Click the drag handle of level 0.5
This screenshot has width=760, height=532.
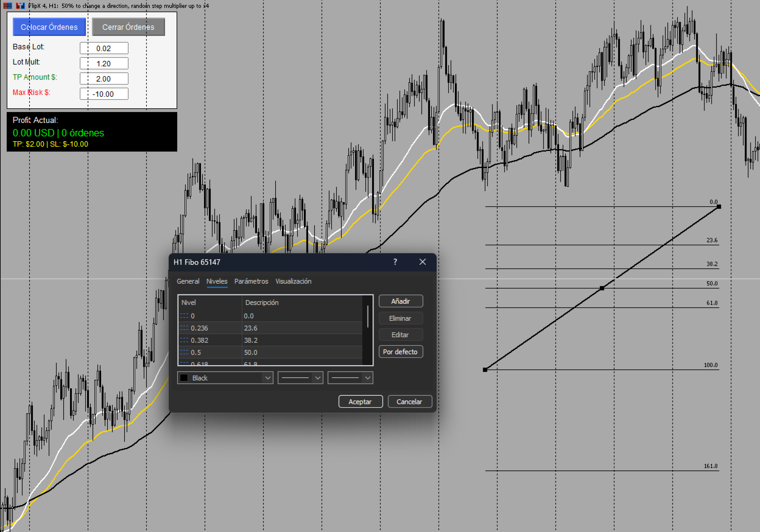pyautogui.click(x=185, y=352)
